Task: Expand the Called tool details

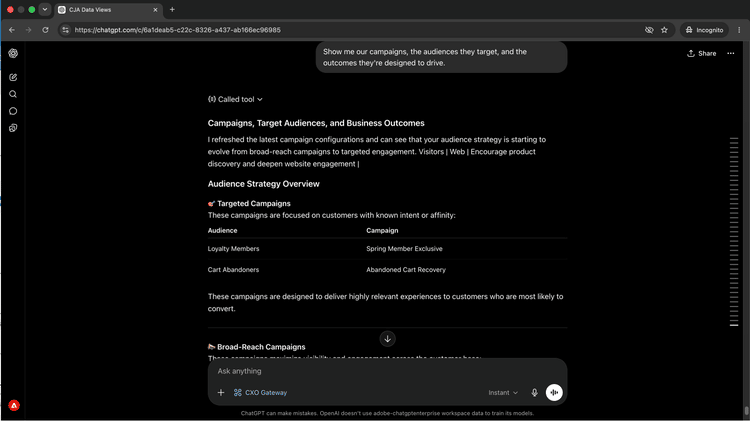Action: (x=235, y=99)
